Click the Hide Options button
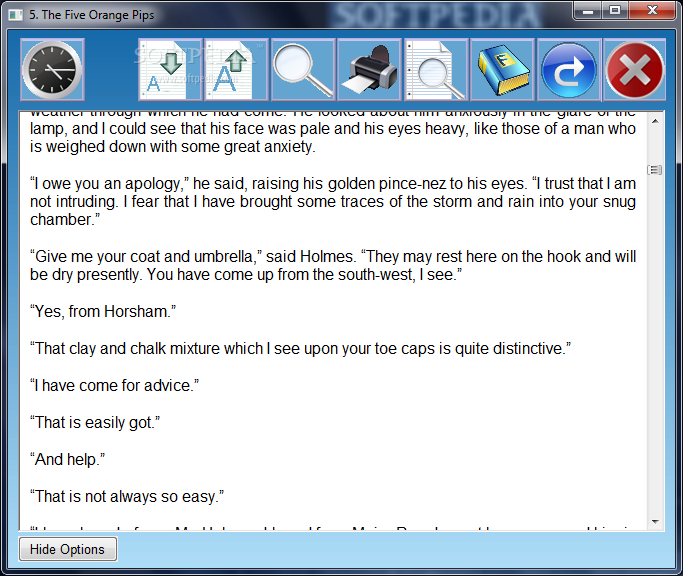Image resolution: width=683 pixels, height=576 pixels. click(x=68, y=549)
